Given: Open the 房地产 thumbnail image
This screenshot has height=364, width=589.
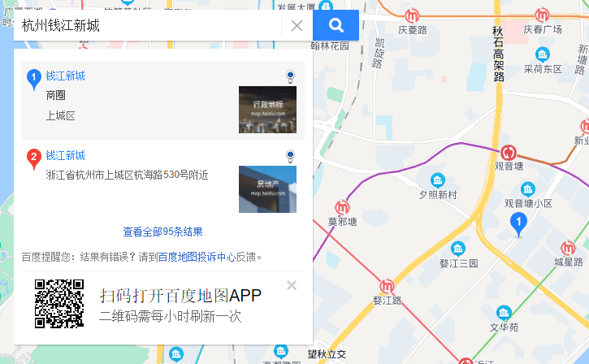Looking at the screenshot, I should [267, 189].
